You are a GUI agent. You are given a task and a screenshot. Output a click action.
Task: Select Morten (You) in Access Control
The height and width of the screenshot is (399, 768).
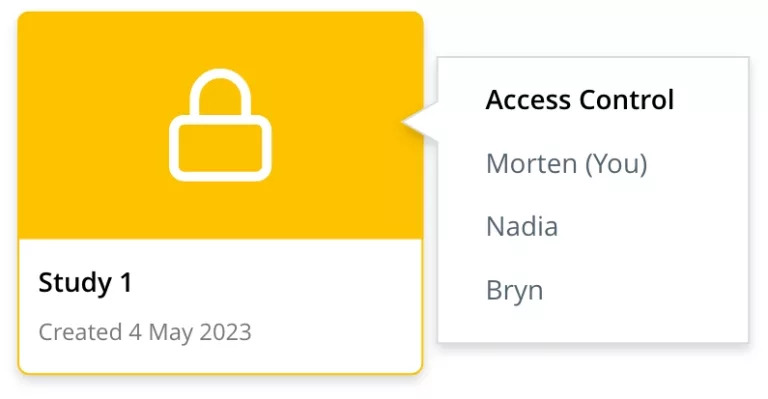[567, 163]
